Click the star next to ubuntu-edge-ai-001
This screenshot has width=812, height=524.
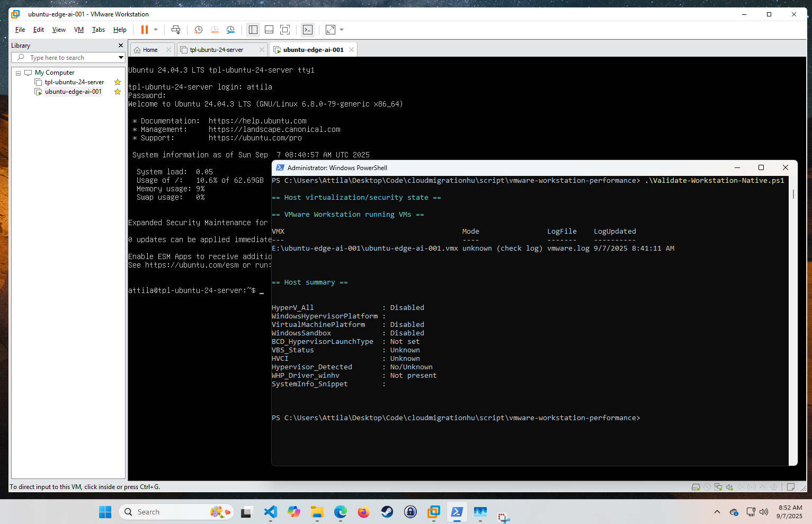point(117,91)
